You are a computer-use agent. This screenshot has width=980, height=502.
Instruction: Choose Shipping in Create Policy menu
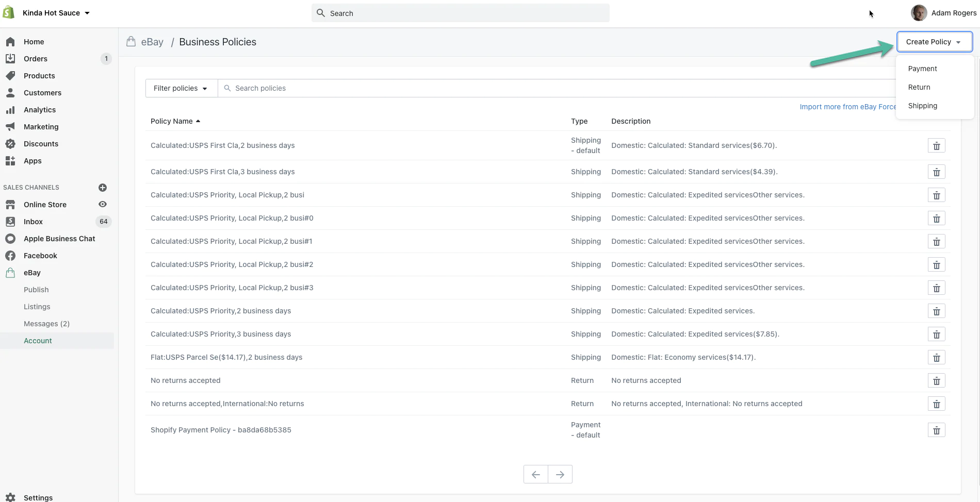point(922,106)
